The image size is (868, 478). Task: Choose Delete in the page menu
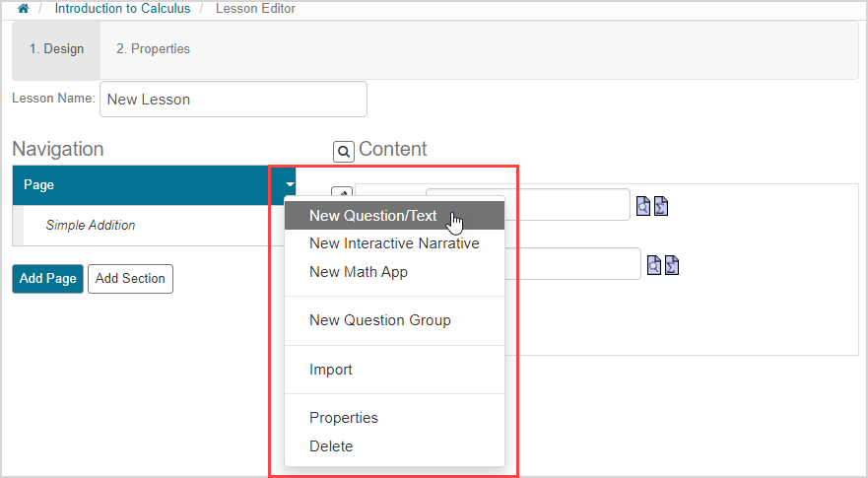point(331,446)
